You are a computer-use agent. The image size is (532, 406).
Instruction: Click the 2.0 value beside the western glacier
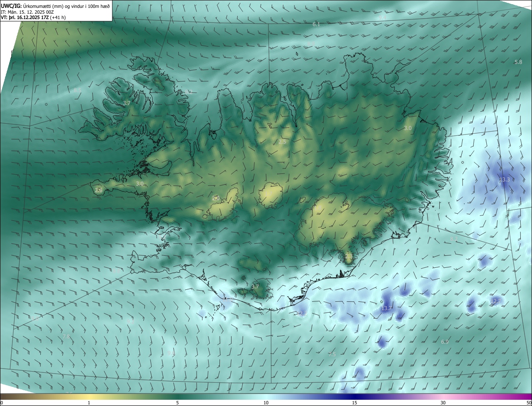click(215, 198)
